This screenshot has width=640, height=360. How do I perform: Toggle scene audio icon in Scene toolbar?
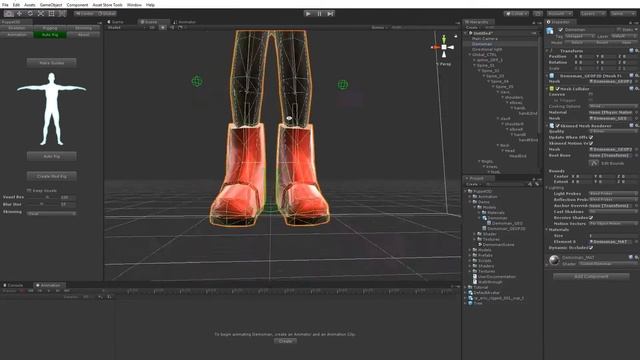pyautogui.click(x=171, y=27)
